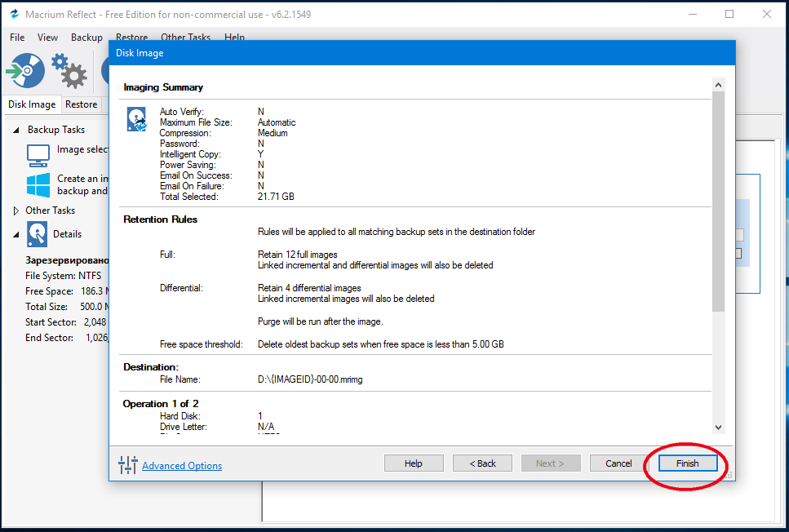Image resolution: width=789 pixels, height=532 pixels.
Task: Click the Macrium Reflect title bar logo
Action: coord(14,14)
